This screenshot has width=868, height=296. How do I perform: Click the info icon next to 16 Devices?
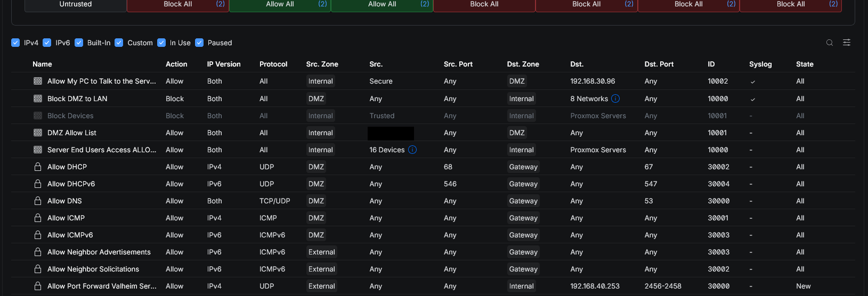(x=412, y=150)
